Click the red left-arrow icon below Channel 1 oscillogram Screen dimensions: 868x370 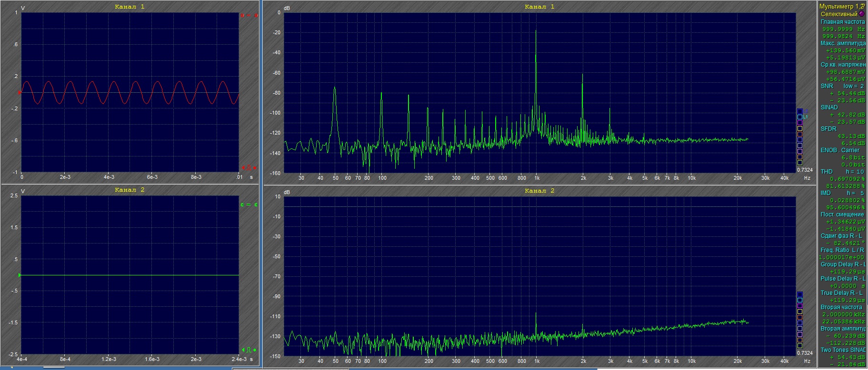[x=243, y=168]
